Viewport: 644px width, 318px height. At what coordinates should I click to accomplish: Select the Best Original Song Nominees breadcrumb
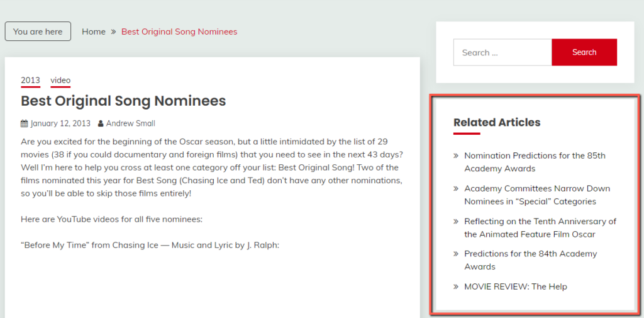pos(179,31)
